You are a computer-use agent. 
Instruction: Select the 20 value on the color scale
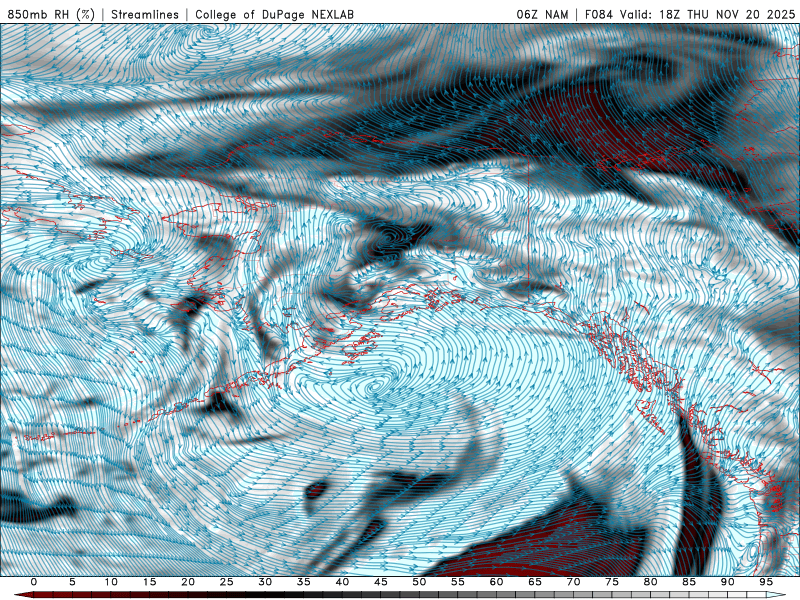pyautogui.click(x=188, y=582)
